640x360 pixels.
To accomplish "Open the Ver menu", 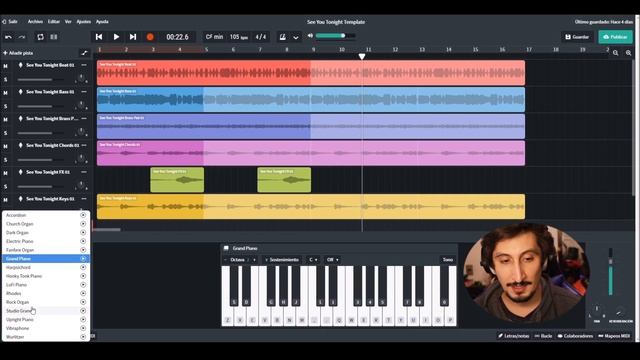I will pos(68,22).
